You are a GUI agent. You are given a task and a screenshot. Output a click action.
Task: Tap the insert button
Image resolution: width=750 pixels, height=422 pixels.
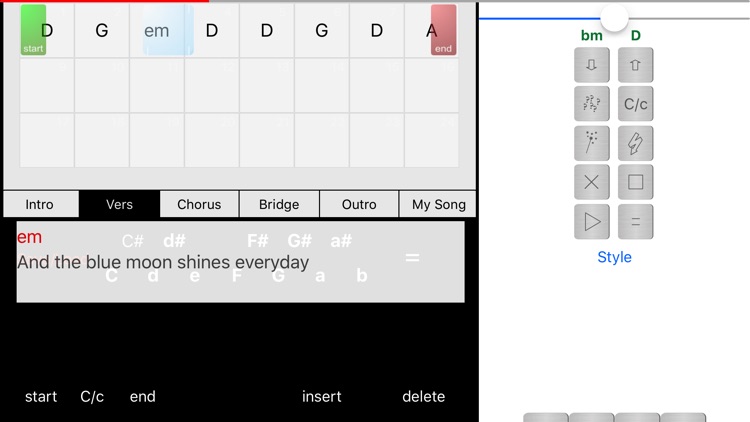[322, 396]
